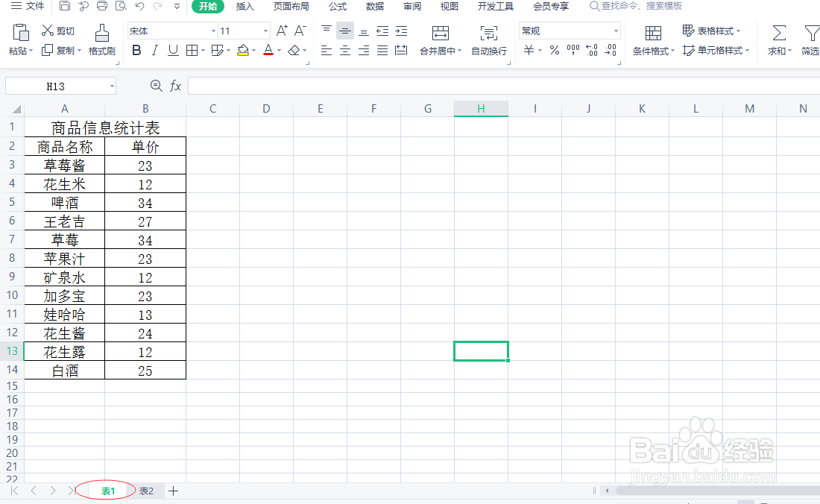820x504 pixels.
Task: Click the print icon in quick toolbar
Action: 103,6
